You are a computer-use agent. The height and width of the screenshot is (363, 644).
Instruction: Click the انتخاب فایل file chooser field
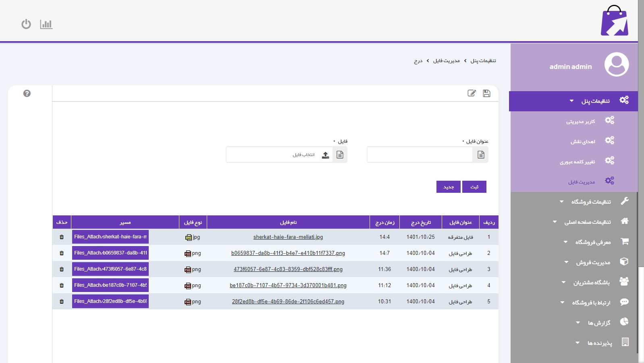pyautogui.click(x=279, y=155)
